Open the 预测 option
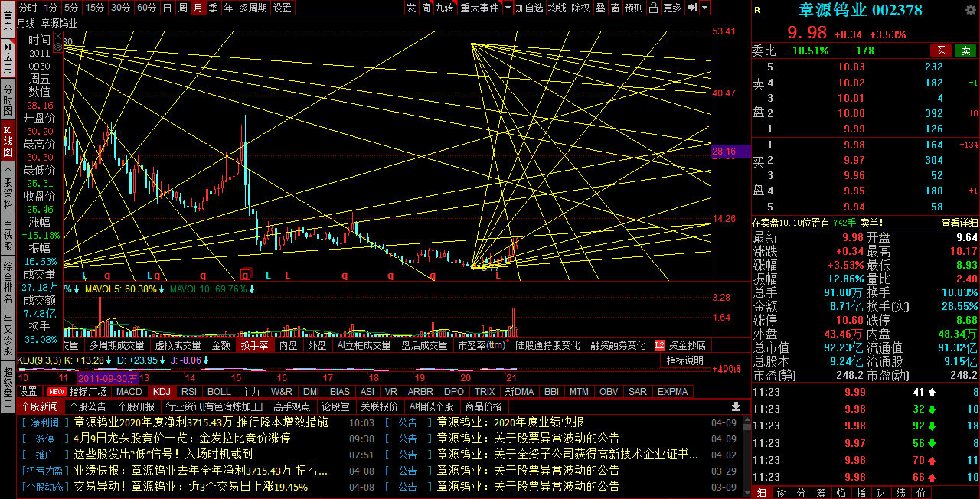Screen dimensions: 980x499 point(634,8)
